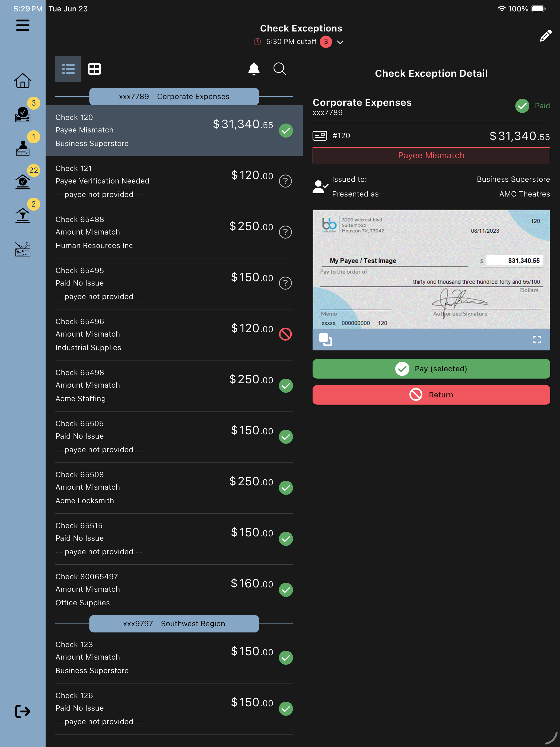Toggle paid status on Check 65508
Viewport: 560px width, 747px height.
286,487
